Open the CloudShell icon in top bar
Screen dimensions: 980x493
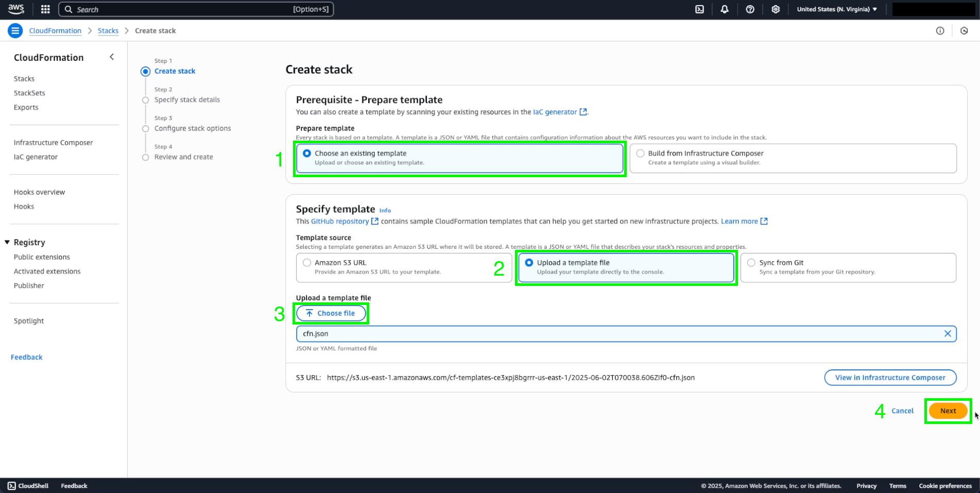tap(699, 9)
